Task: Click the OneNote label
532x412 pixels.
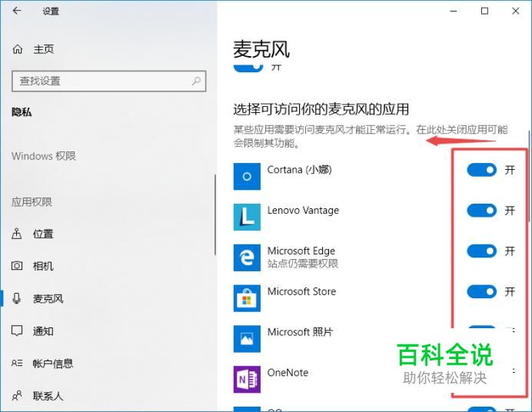Action: [288, 373]
